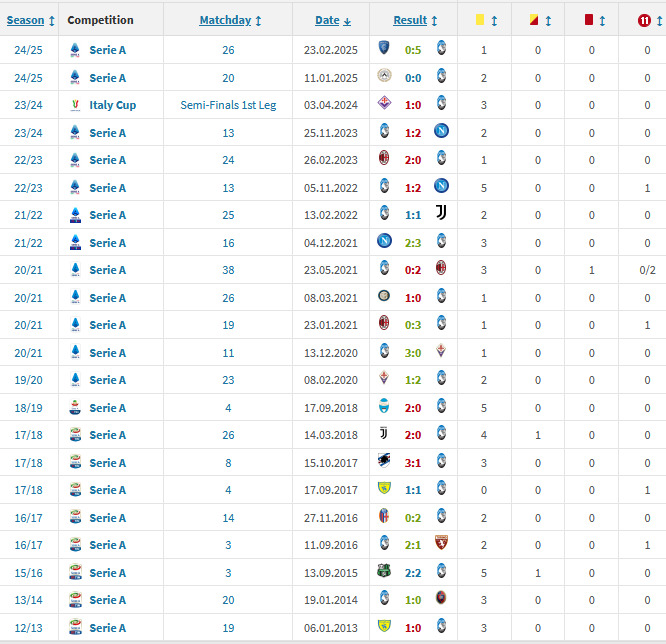Click Fiorentina crest in the Italy Cup row

pyautogui.click(x=384, y=105)
